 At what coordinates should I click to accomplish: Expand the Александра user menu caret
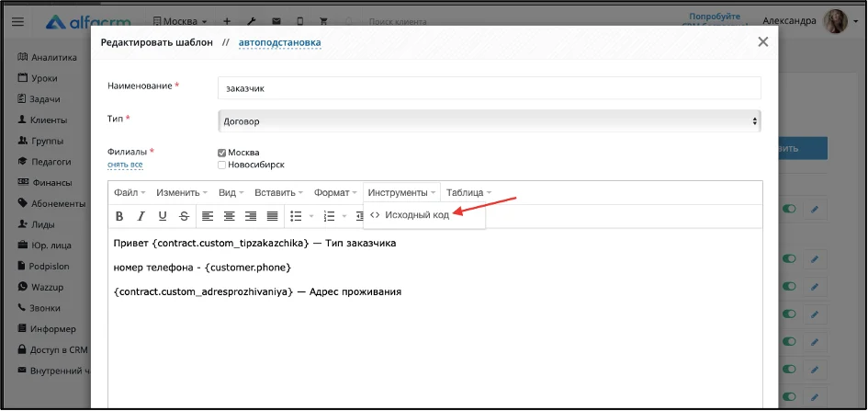855,22
